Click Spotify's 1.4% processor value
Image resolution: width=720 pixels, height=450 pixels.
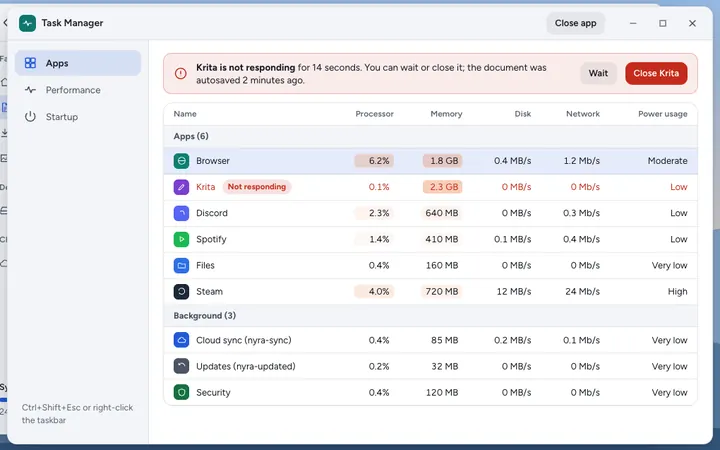tap(374, 239)
